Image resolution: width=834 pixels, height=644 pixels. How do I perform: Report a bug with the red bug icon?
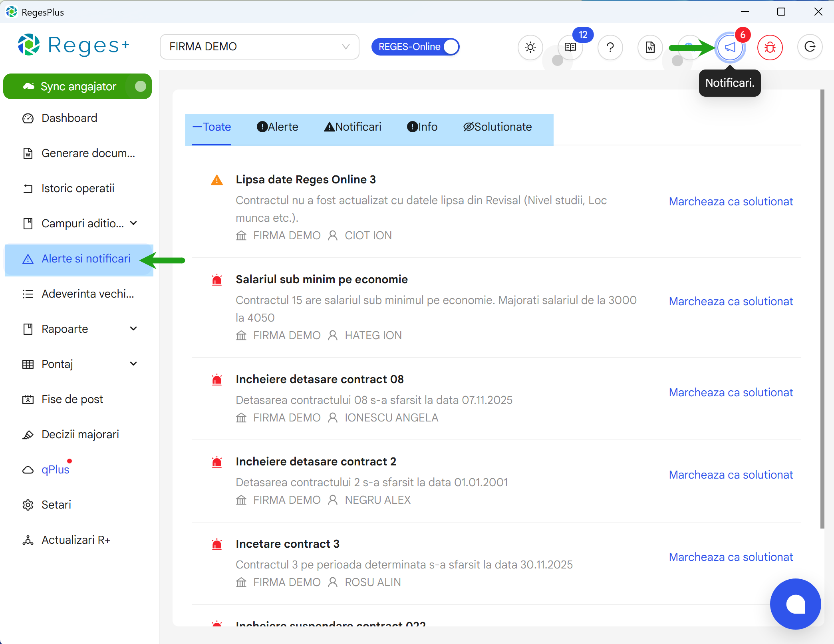pos(769,47)
